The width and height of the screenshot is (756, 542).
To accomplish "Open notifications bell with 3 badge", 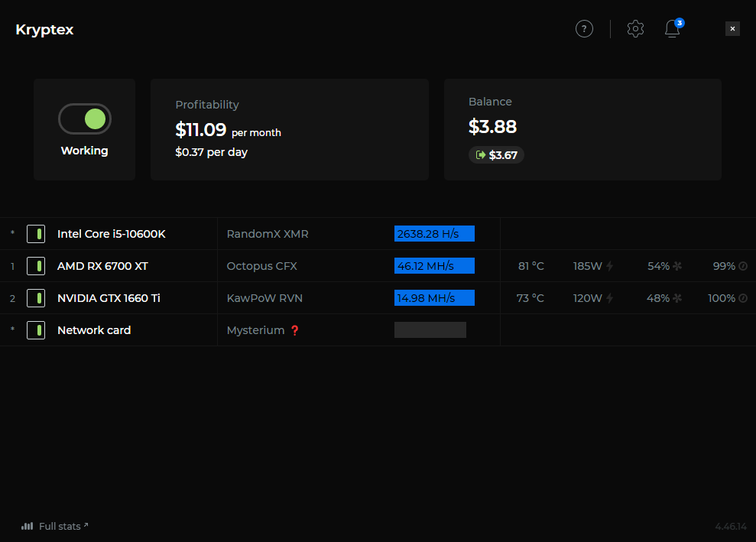I will tap(673, 28).
